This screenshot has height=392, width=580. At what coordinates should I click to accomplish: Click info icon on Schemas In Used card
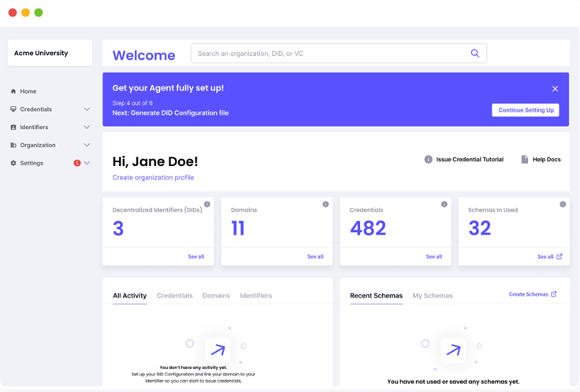pos(563,205)
